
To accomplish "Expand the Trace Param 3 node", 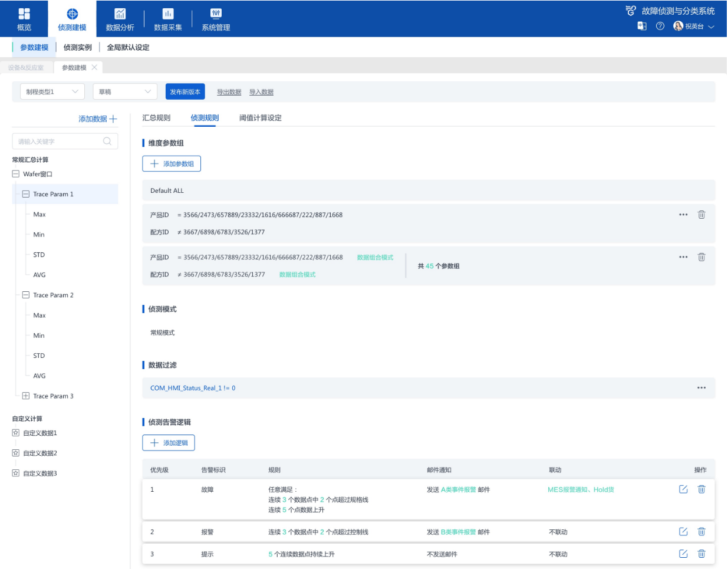I will point(26,396).
